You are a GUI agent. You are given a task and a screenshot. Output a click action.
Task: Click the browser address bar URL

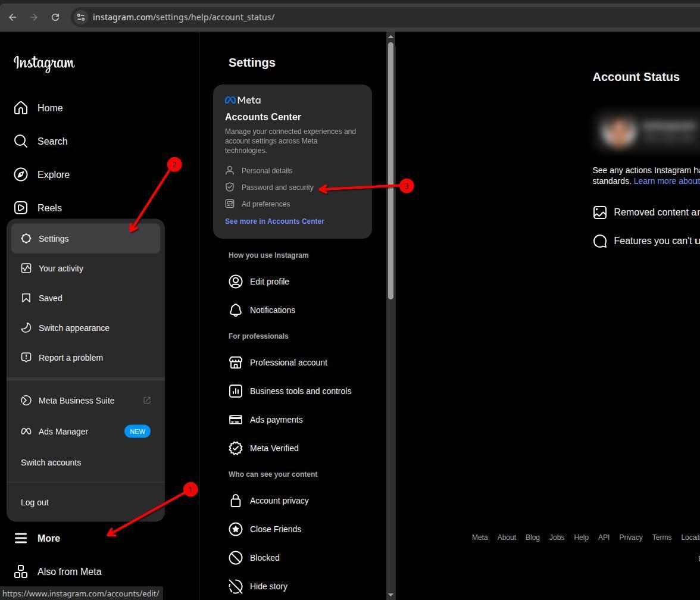pos(183,17)
